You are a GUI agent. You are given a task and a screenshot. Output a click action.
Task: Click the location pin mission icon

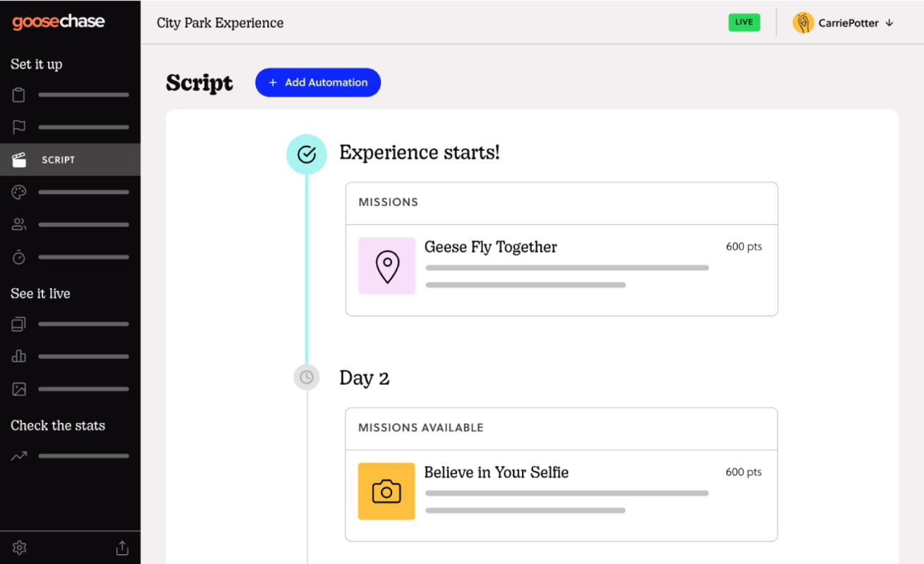click(x=387, y=266)
